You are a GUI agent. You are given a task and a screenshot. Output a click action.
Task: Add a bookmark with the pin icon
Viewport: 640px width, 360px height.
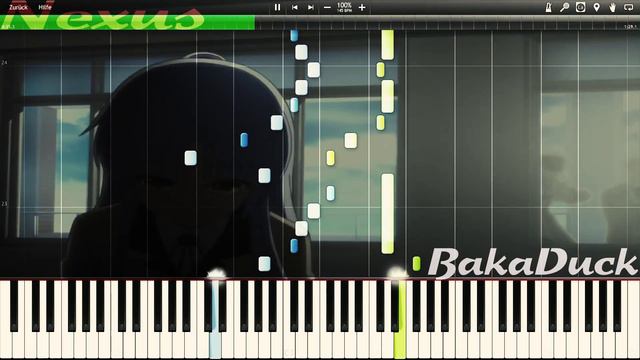click(x=597, y=7)
